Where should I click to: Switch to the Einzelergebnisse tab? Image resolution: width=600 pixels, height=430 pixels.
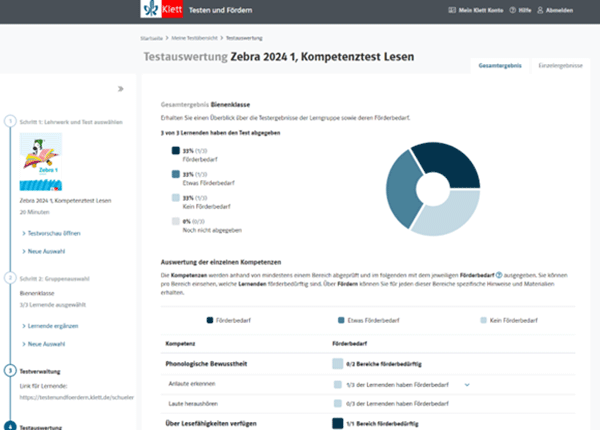[560, 66]
